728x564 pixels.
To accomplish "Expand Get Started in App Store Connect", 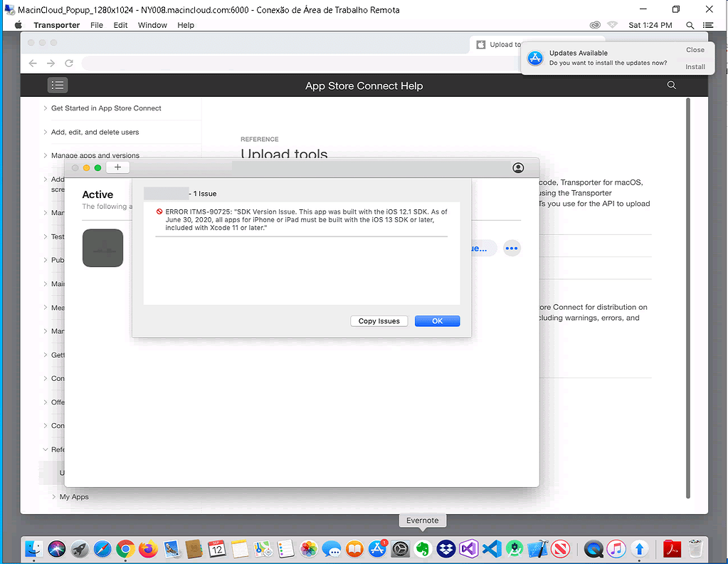I will click(x=106, y=108).
